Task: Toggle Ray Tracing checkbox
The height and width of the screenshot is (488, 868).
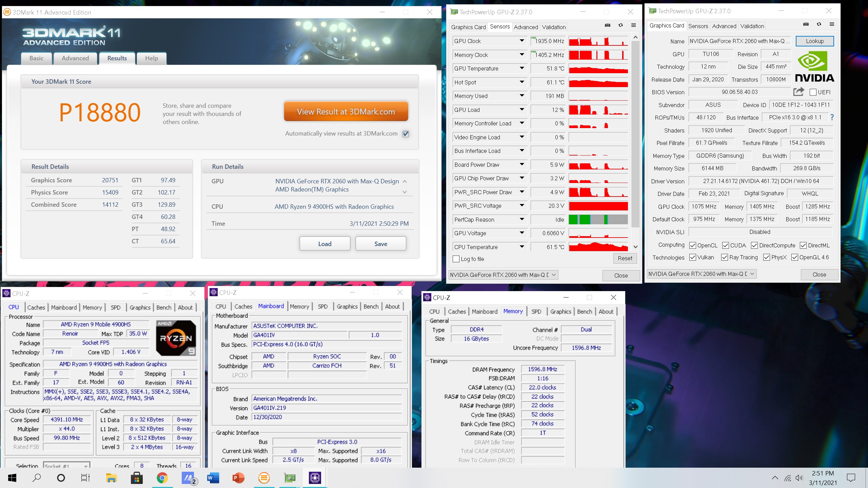Action: tap(725, 258)
